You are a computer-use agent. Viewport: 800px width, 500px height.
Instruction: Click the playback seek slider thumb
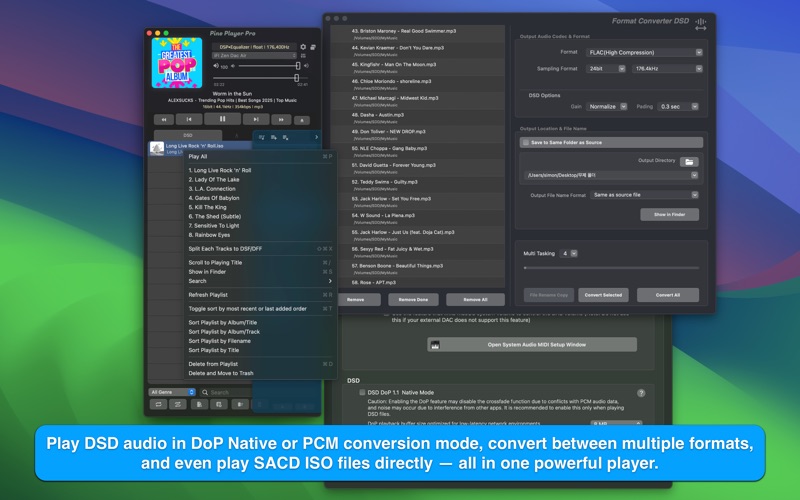click(x=296, y=78)
